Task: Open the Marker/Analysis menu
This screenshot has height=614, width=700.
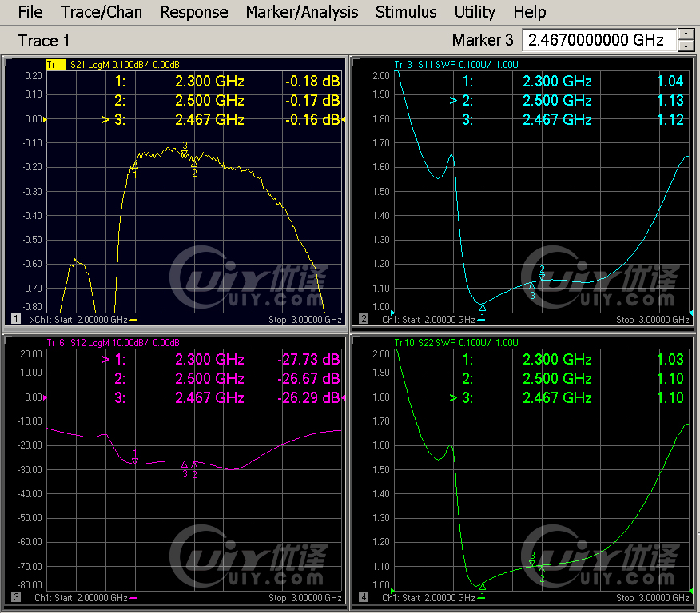Action: 302,12
